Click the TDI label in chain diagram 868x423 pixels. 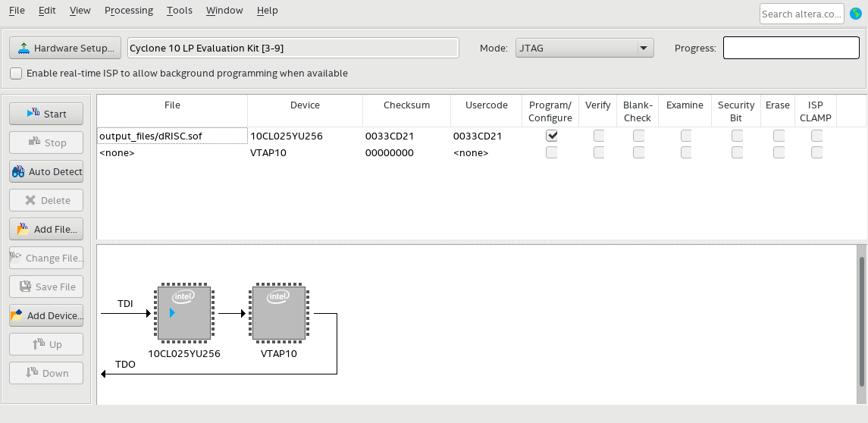tap(125, 303)
